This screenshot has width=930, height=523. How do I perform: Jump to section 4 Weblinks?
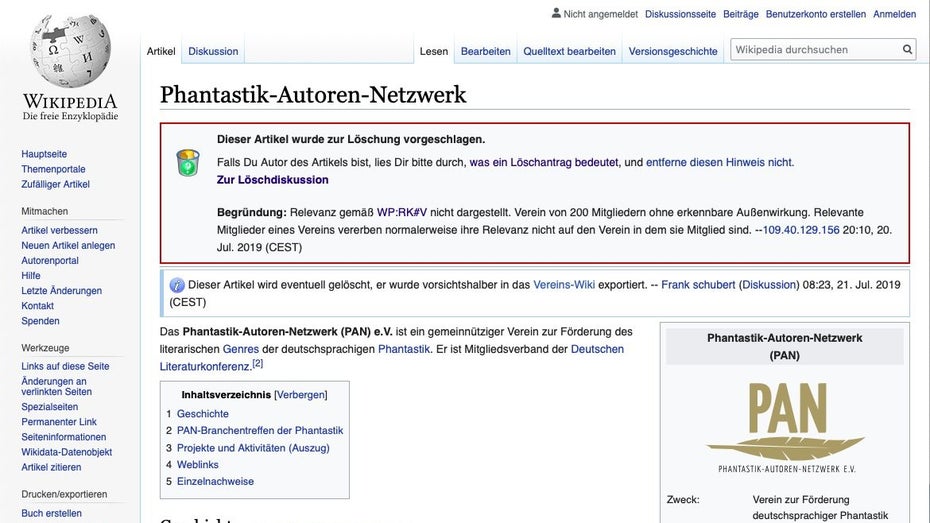pos(198,465)
